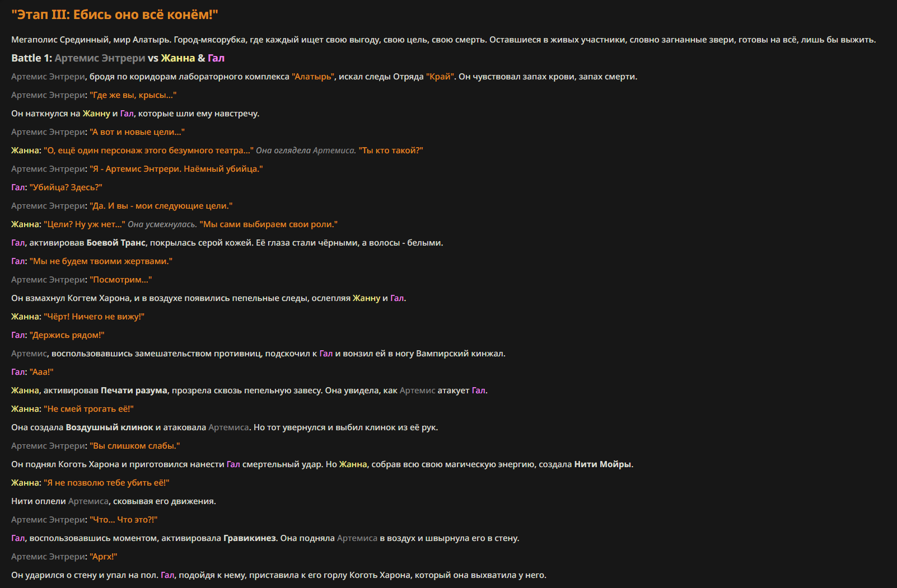The width and height of the screenshot is (897, 588).
Task: Click the quote "Мы не будем твоими жертвами."
Action: tap(101, 261)
